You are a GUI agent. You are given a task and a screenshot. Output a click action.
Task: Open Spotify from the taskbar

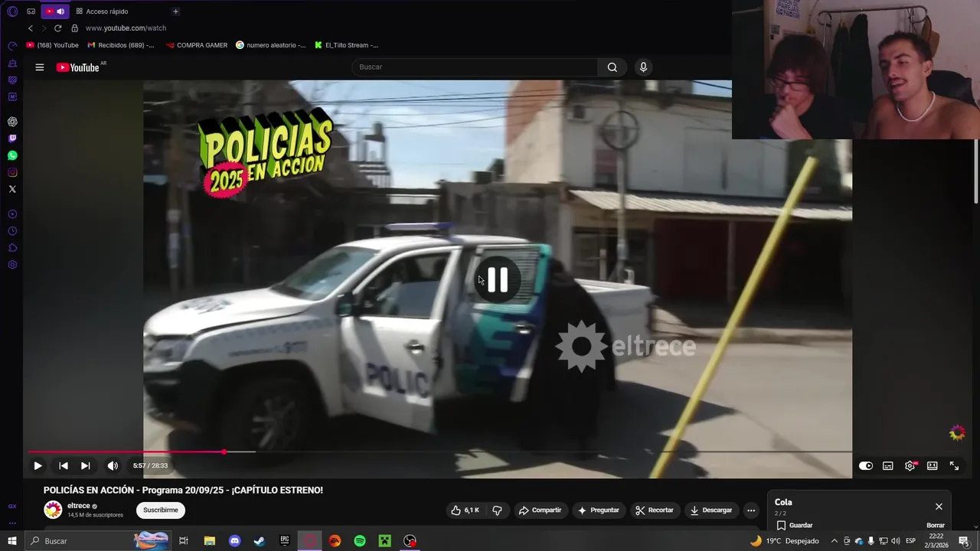pos(360,541)
